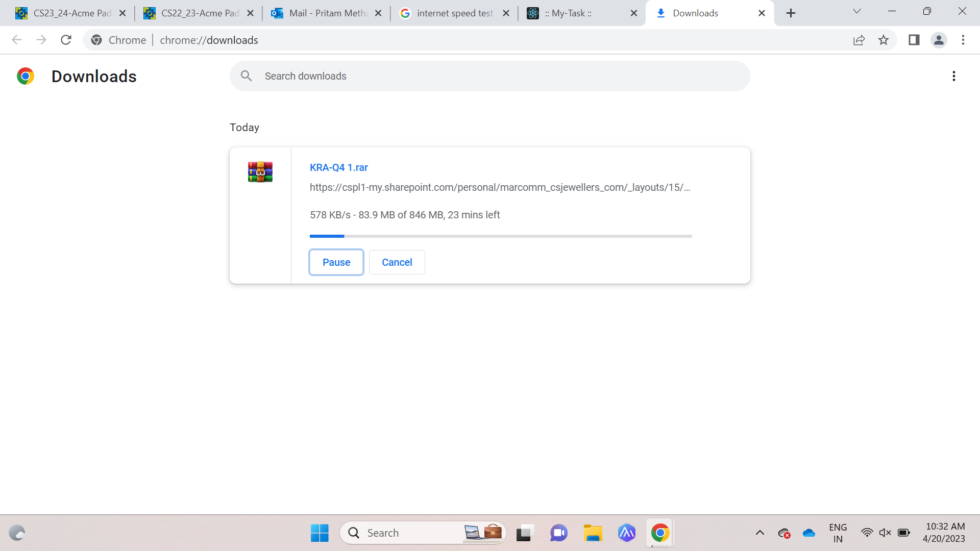This screenshot has width=980, height=551.
Task: Open Task View on the taskbar
Action: [524, 533]
